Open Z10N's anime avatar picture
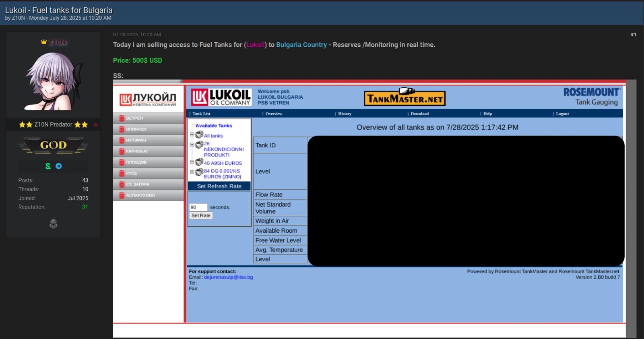 tap(54, 81)
